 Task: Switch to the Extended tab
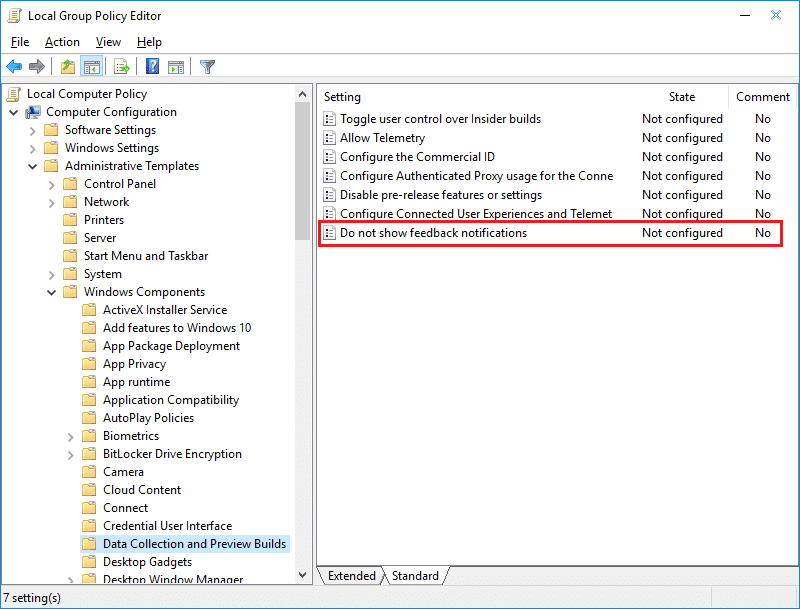(352, 576)
